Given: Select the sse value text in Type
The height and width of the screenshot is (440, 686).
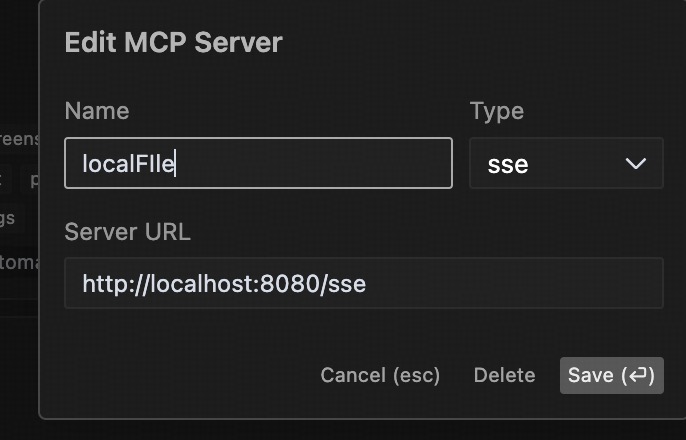Looking at the screenshot, I should (x=508, y=165).
